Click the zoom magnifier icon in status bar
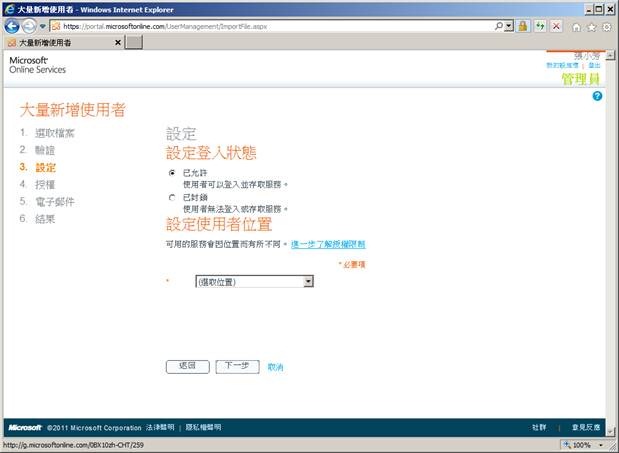 [x=567, y=445]
